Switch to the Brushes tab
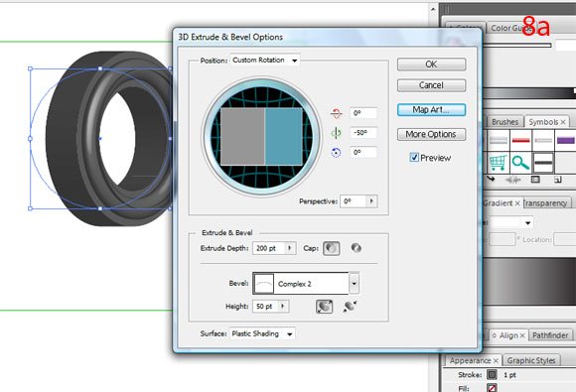Screen dimensions: 576x392 (x=504, y=122)
